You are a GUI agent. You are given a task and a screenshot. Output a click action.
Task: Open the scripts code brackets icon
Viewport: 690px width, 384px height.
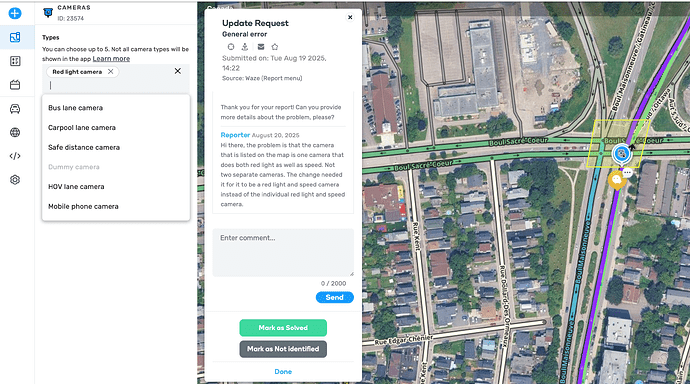click(x=15, y=156)
